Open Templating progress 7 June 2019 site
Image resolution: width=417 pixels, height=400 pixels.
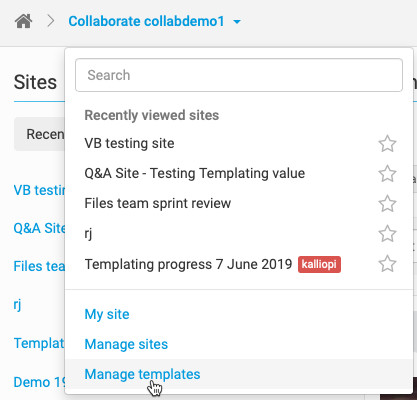pyautogui.click(x=188, y=264)
